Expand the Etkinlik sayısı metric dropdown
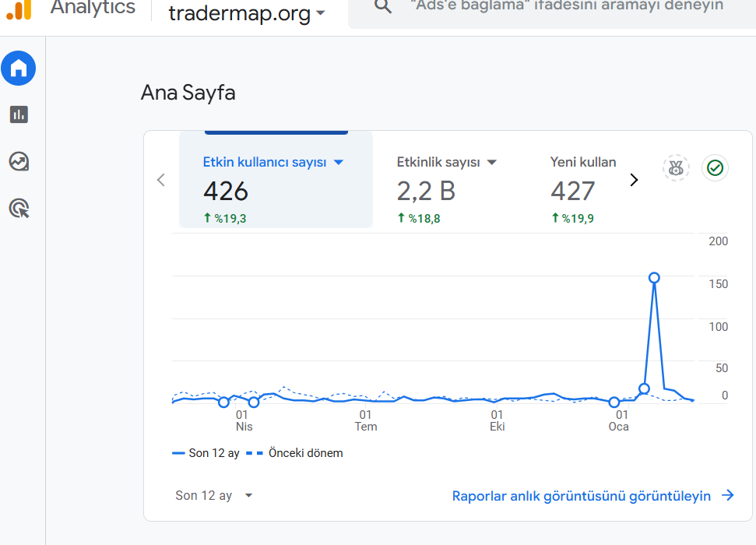 (x=492, y=163)
